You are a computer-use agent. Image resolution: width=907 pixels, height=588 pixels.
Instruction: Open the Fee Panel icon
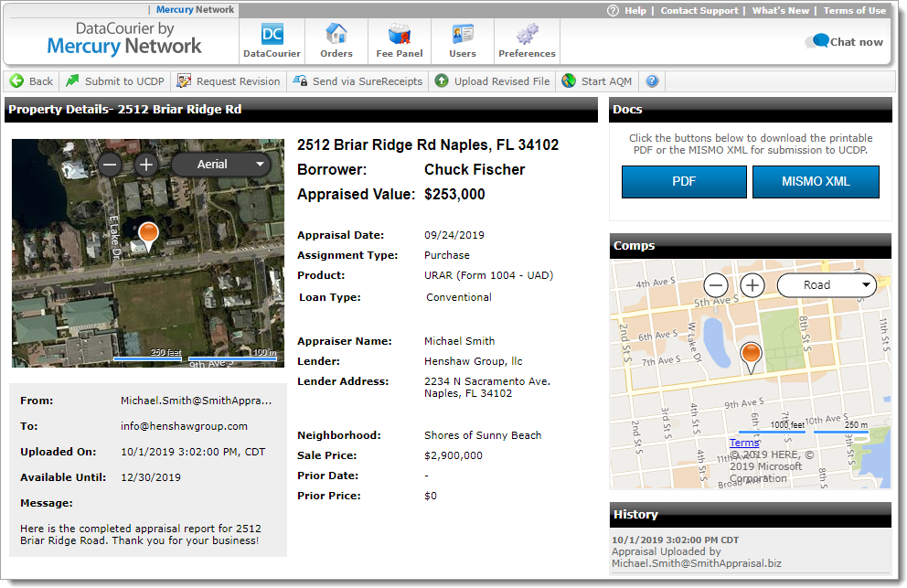(x=400, y=36)
